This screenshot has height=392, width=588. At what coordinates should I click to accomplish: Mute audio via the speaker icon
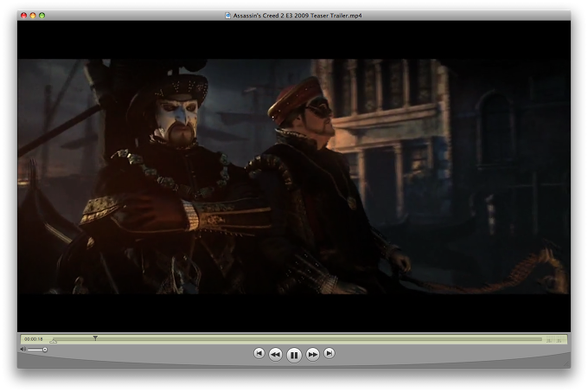tap(22, 350)
